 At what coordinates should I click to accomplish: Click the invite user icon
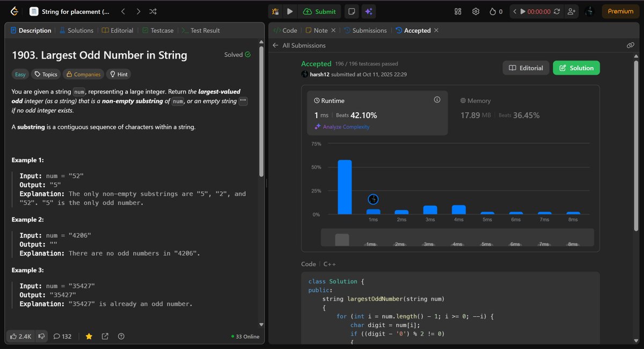click(571, 11)
